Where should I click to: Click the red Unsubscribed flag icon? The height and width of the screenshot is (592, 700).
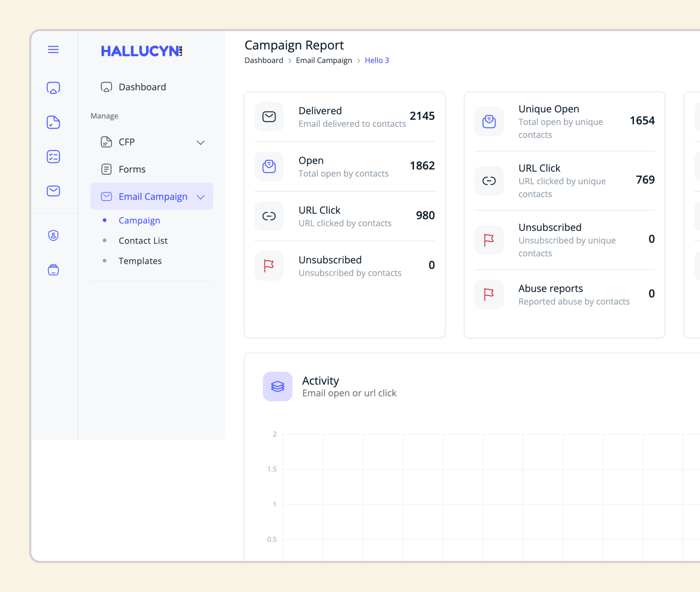(x=269, y=266)
